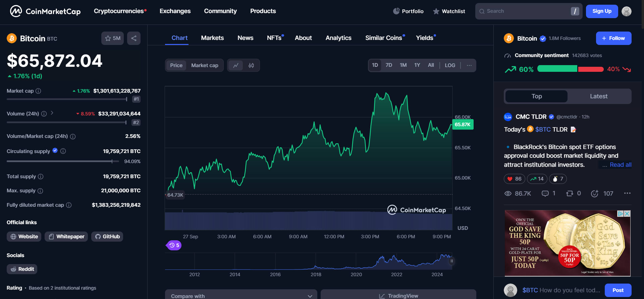Click Volume/Market cap info icon
Viewport: 644px width, 299px height.
pyautogui.click(x=73, y=136)
